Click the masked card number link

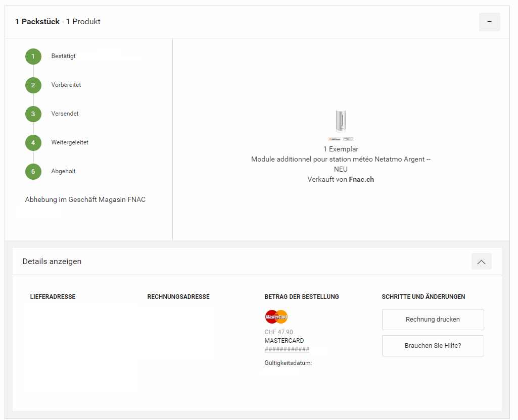click(x=287, y=349)
